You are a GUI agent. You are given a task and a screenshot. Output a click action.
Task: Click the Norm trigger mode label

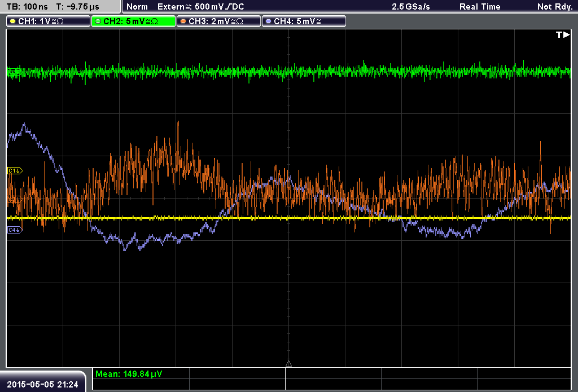(137, 7)
